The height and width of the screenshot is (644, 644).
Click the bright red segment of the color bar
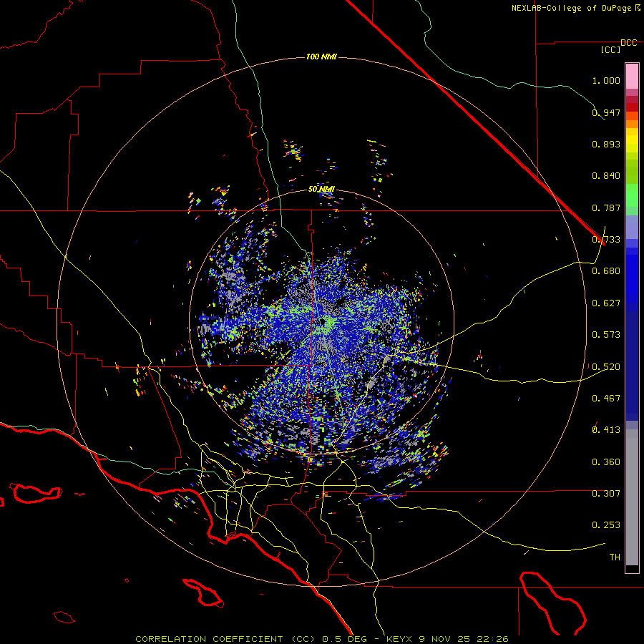[632, 107]
